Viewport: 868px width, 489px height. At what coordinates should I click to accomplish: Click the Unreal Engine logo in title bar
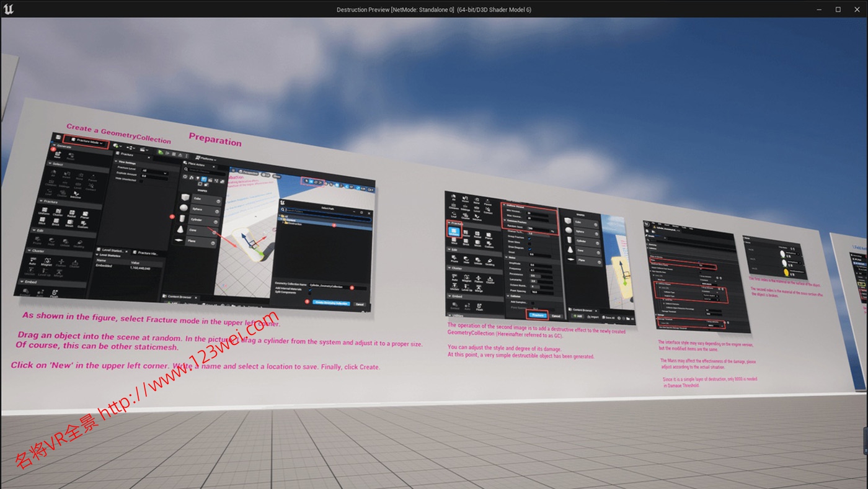[x=9, y=9]
